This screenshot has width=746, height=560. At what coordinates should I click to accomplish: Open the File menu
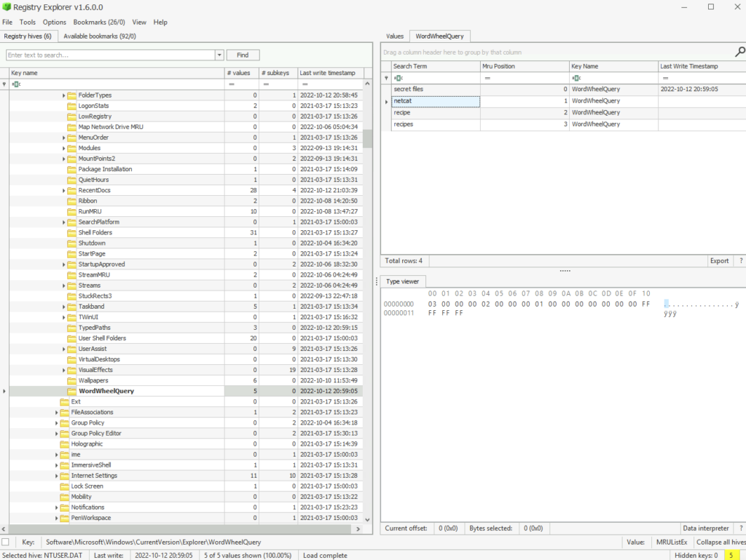point(7,23)
